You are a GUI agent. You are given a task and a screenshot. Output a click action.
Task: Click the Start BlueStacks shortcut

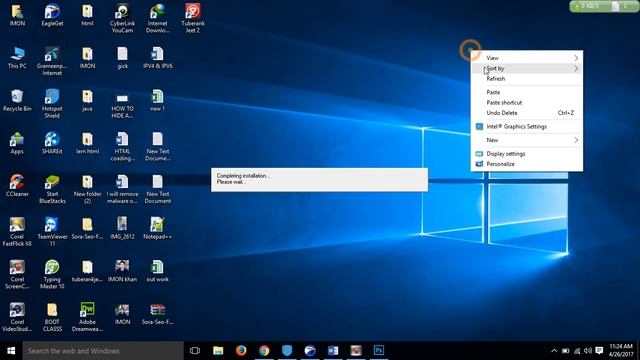(x=52, y=189)
